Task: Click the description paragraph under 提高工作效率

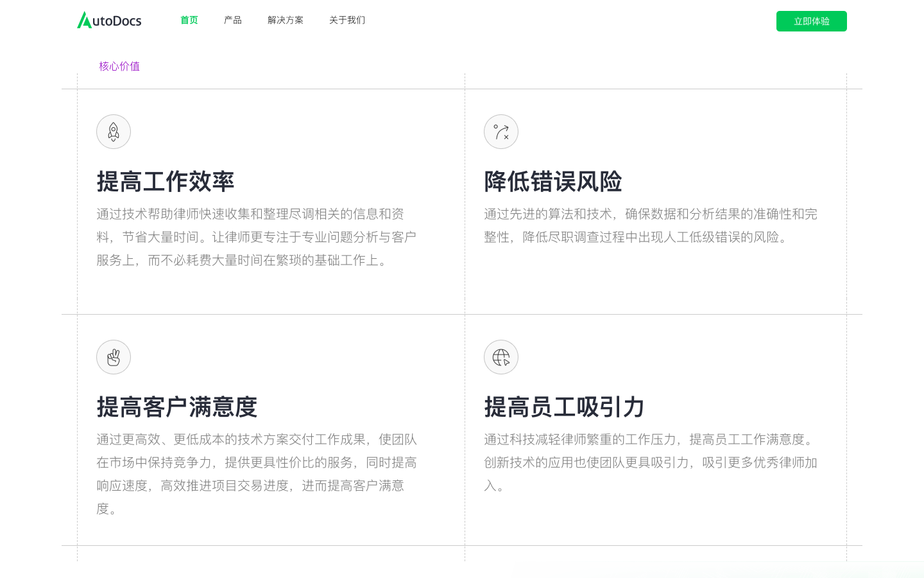Action: (x=257, y=237)
